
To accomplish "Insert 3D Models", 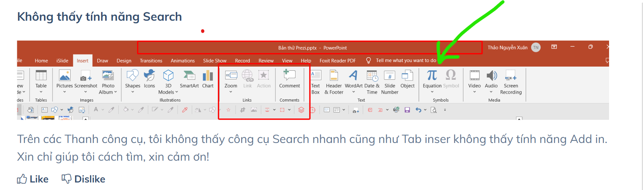I will point(168,82).
